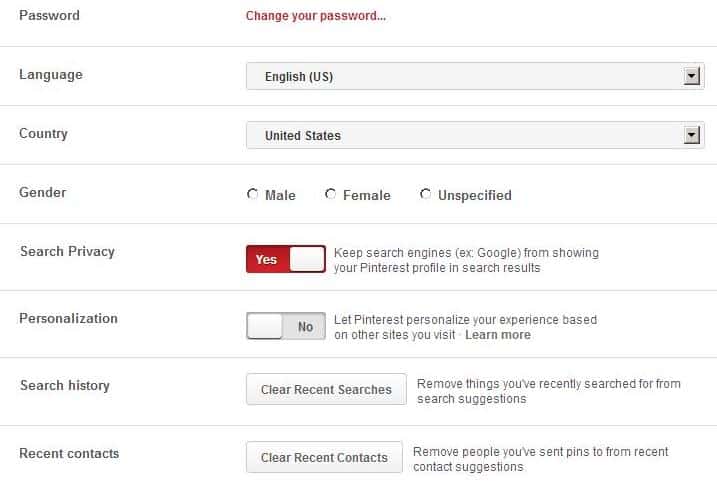This screenshot has height=482, width=717.
Task: Choose the Unspecified gender radio option
Action: click(426, 195)
